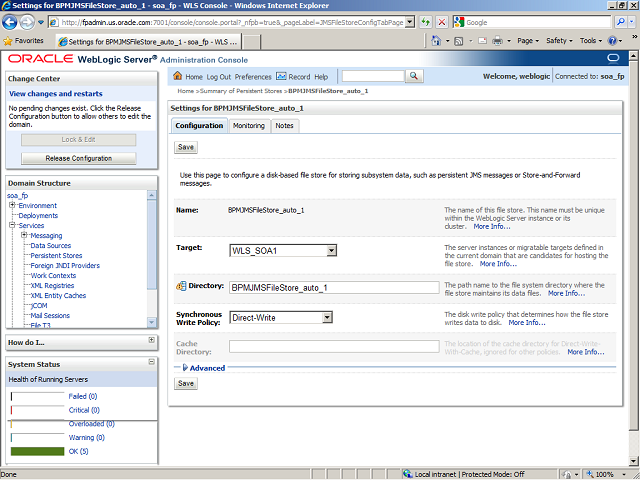Expand the How do I panel
The height and width of the screenshot is (480, 640).
tap(151, 342)
